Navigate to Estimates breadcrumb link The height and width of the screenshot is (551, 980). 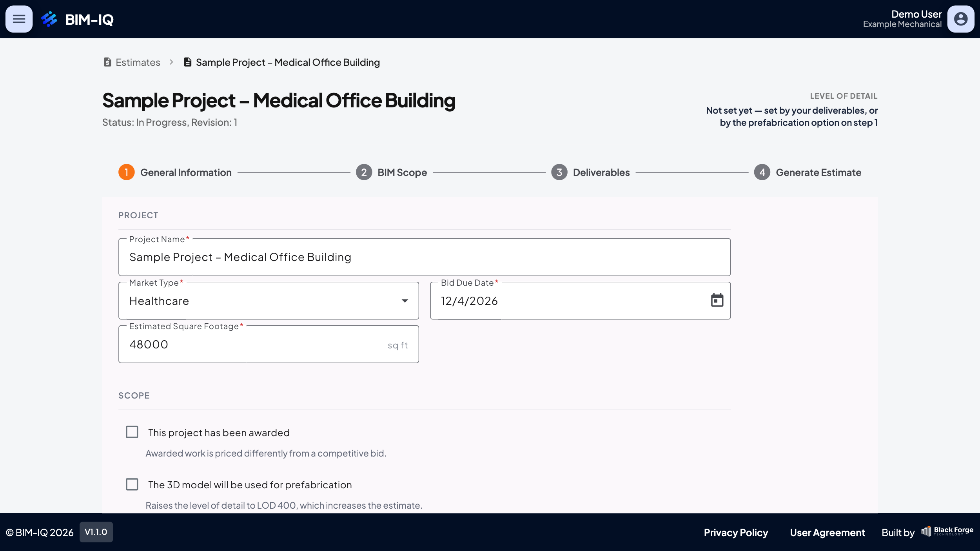138,62
